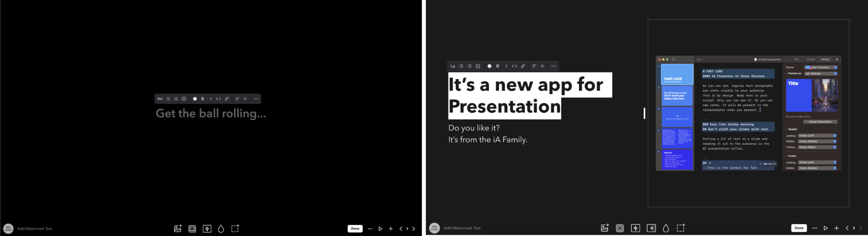Pick the white text color circle in right slide toolbar
This screenshot has height=236, width=868.
490,66
